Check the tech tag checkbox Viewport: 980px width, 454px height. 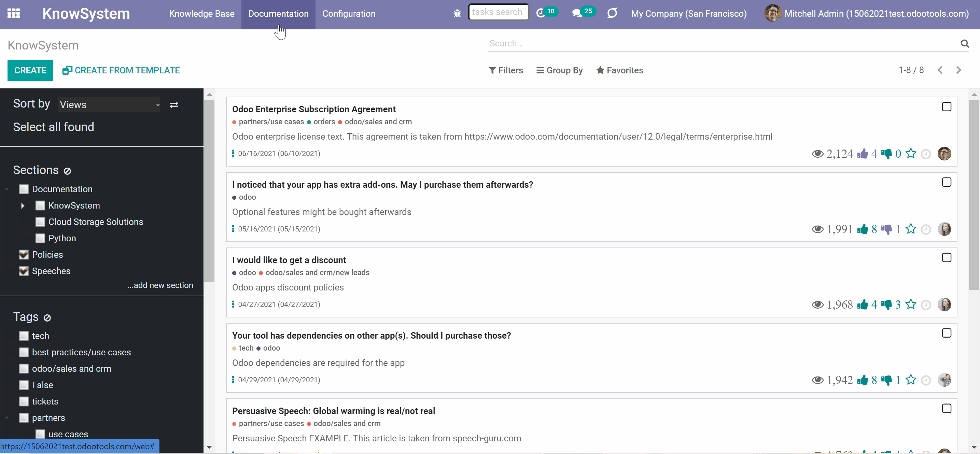pos(24,336)
